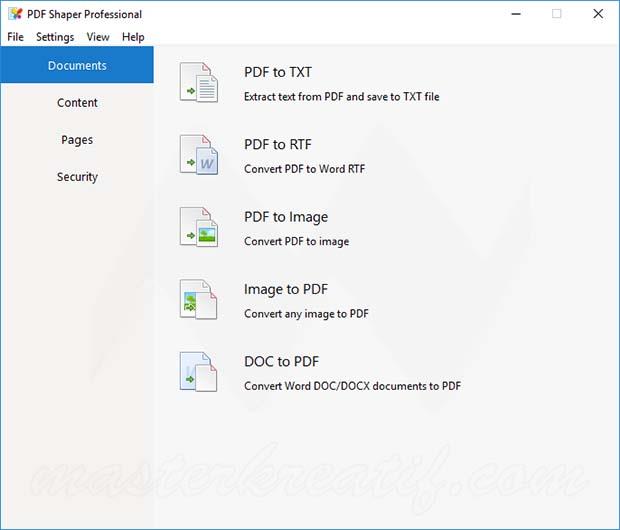Switch to the Content sidebar tab
This screenshot has width=620, height=530.
pos(77,102)
